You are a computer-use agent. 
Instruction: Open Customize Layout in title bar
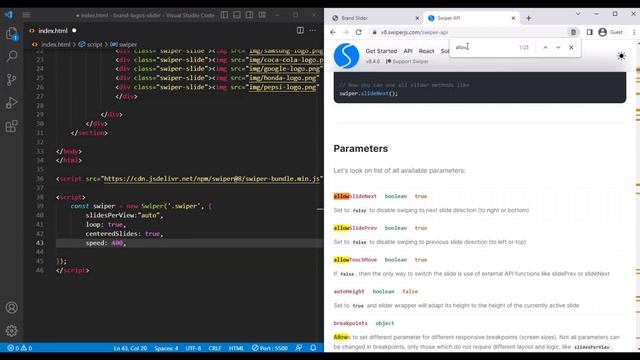click(262, 15)
